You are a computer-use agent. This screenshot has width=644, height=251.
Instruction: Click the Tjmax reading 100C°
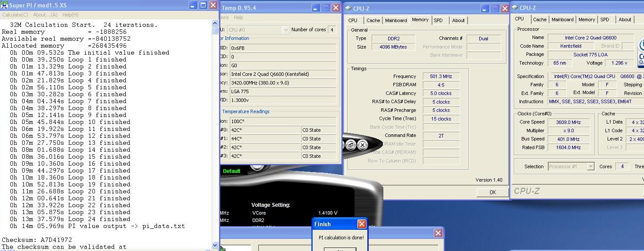pos(283,121)
